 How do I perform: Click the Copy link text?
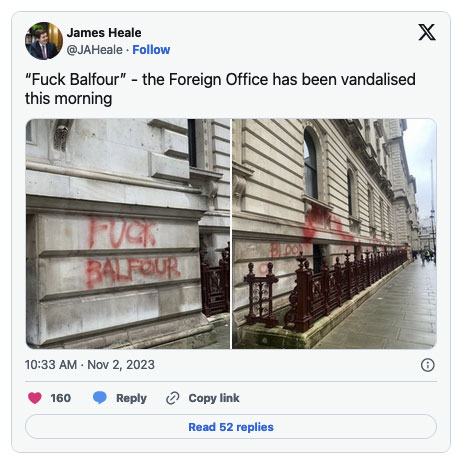(214, 398)
